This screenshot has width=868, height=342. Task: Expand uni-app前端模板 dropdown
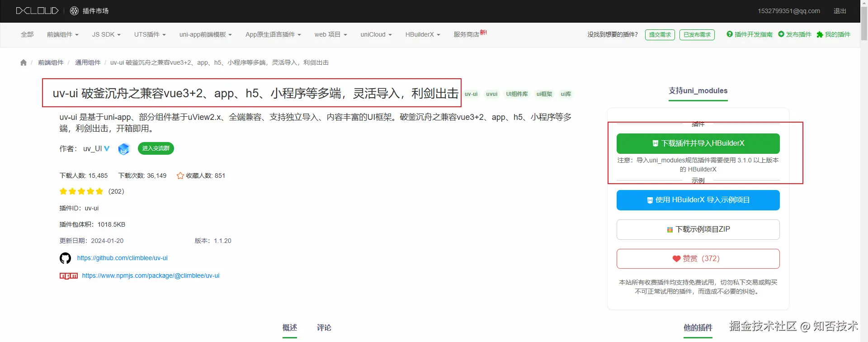pyautogui.click(x=205, y=34)
